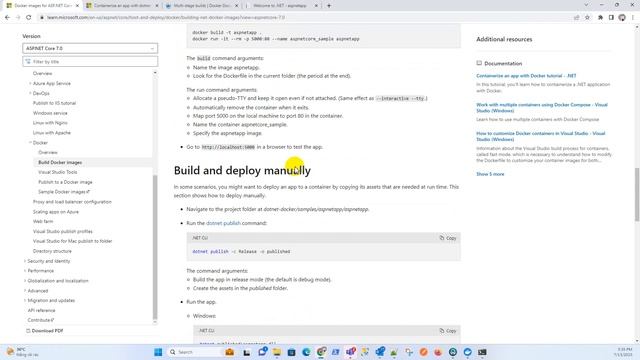Viewport: 640px width, 360px height.
Task: Click the share icon in the address bar
Action: coord(576,18)
